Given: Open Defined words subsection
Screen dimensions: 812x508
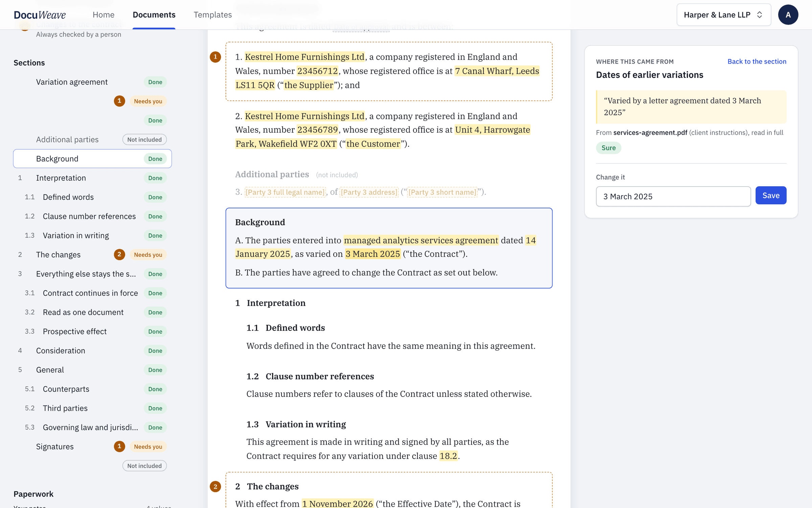Looking at the screenshot, I should click(92, 197).
